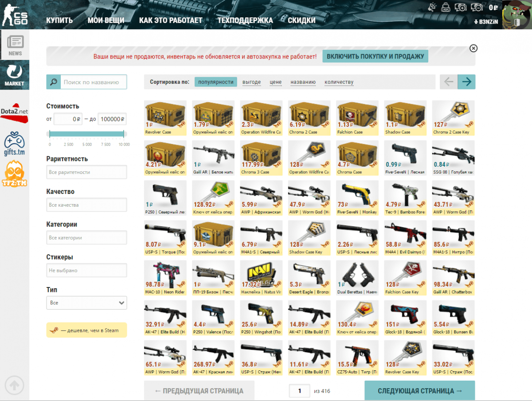
Task: Sort items by названию
Action: (x=303, y=82)
